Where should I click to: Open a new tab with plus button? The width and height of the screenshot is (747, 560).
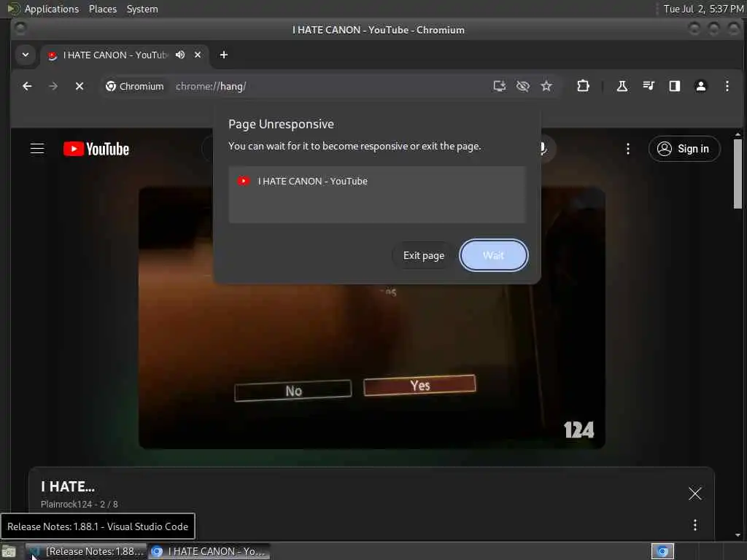click(223, 55)
